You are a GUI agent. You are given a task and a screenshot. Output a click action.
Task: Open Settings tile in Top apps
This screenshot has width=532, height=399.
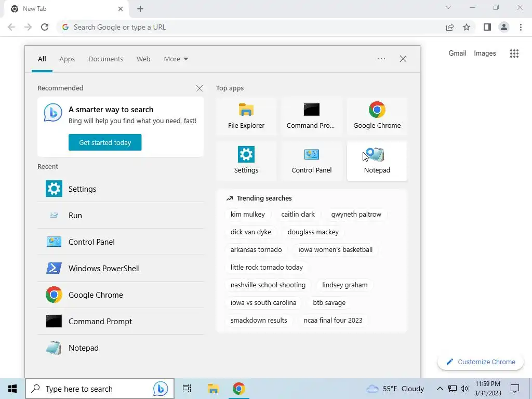(246, 161)
